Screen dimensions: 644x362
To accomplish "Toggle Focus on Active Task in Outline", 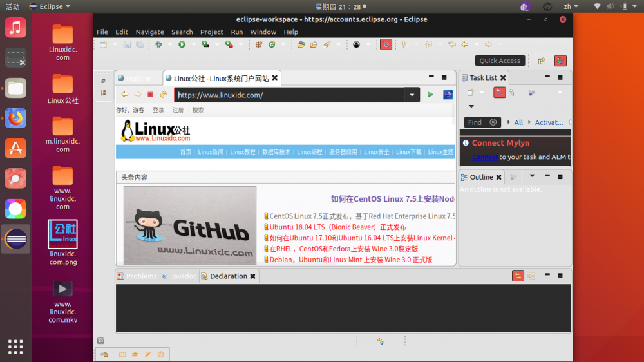I will click(x=513, y=177).
